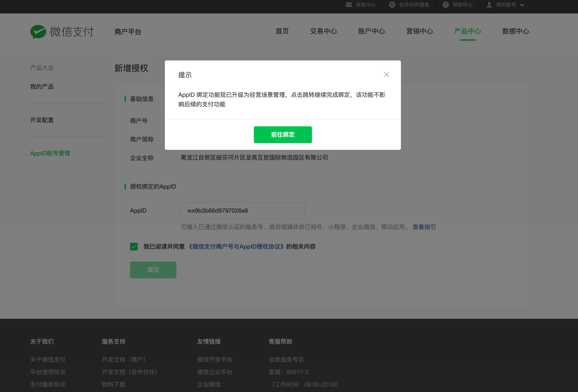Select 开发配置 in left sidebar
Image resolution: width=578 pixels, height=392 pixels.
(x=42, y=120)
